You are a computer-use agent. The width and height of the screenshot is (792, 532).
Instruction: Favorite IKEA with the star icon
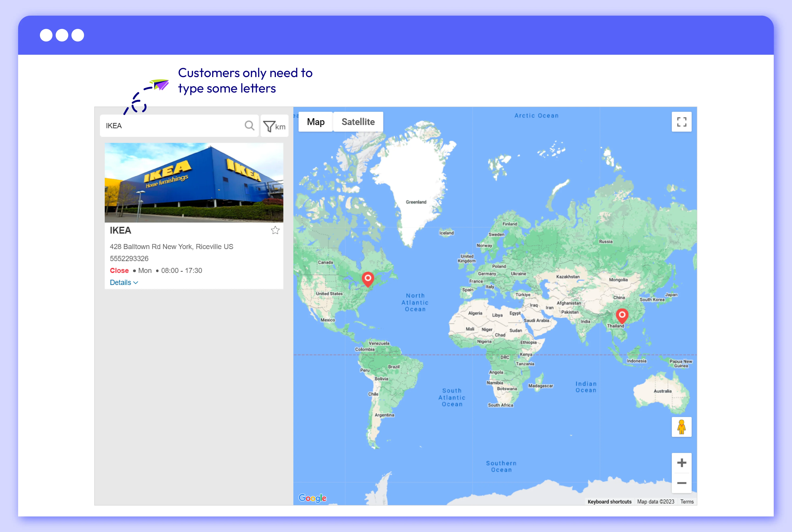point(275,230)
